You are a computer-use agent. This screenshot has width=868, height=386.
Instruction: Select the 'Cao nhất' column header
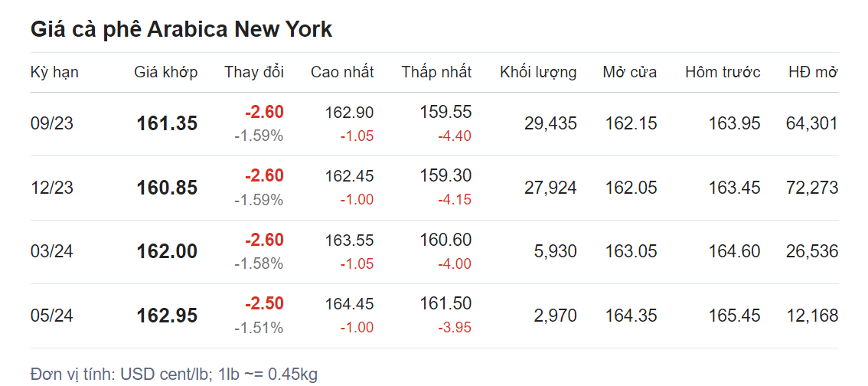(342, 73)
